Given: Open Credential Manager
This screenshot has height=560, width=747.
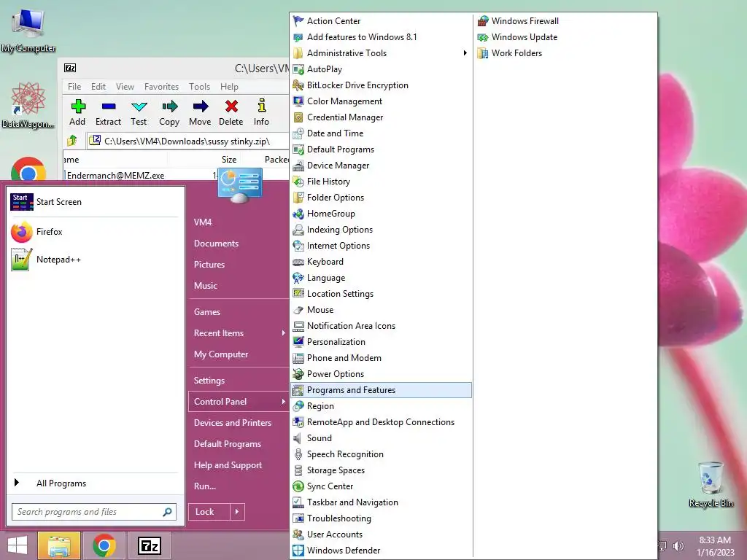Looking at the screenshot, I should click(x=381, y=117).
